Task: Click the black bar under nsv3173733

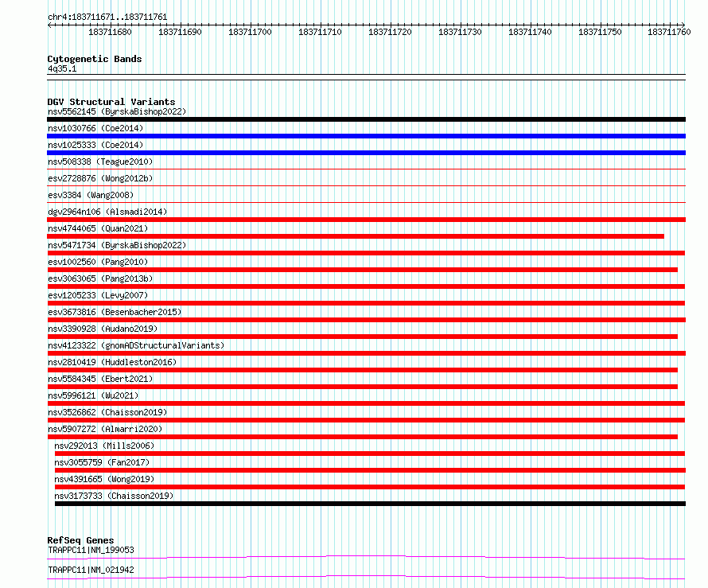Action: 370,504
